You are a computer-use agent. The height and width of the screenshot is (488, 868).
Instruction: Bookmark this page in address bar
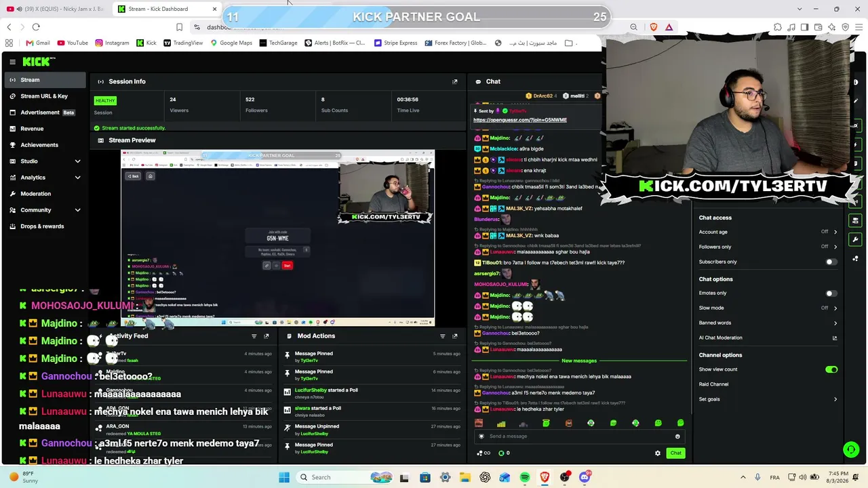[179, 27]
